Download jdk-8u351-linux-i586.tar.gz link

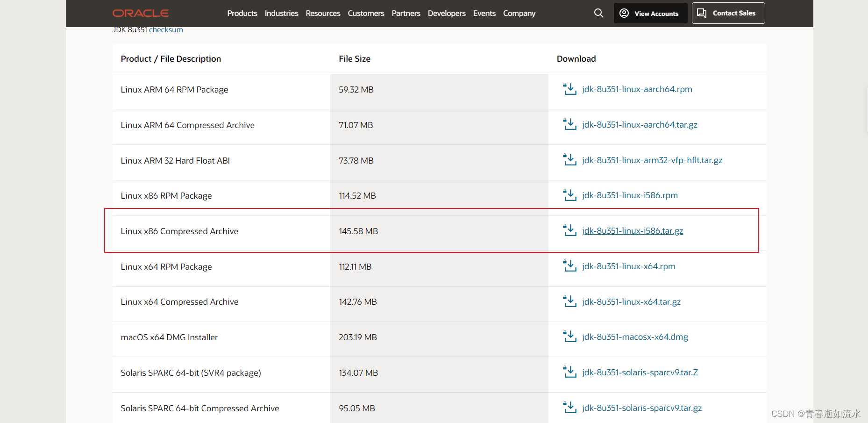633,230
